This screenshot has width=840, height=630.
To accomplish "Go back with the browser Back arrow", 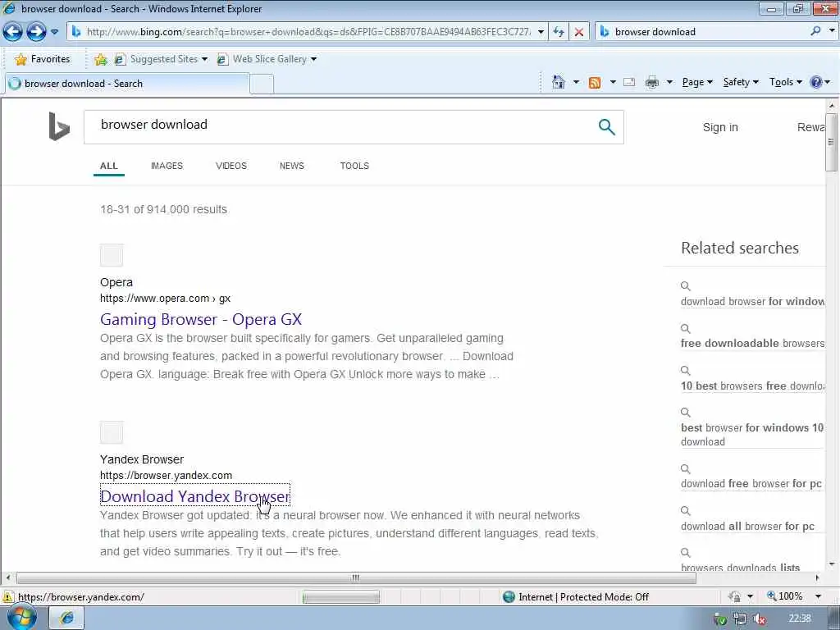I will (x=13, y=32).
